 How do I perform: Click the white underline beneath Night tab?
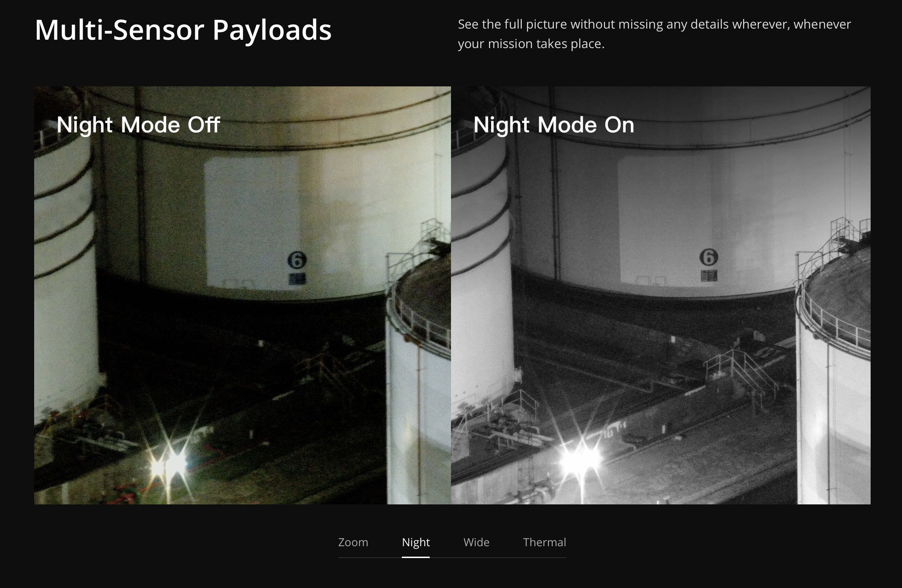(x=415, y=557)
